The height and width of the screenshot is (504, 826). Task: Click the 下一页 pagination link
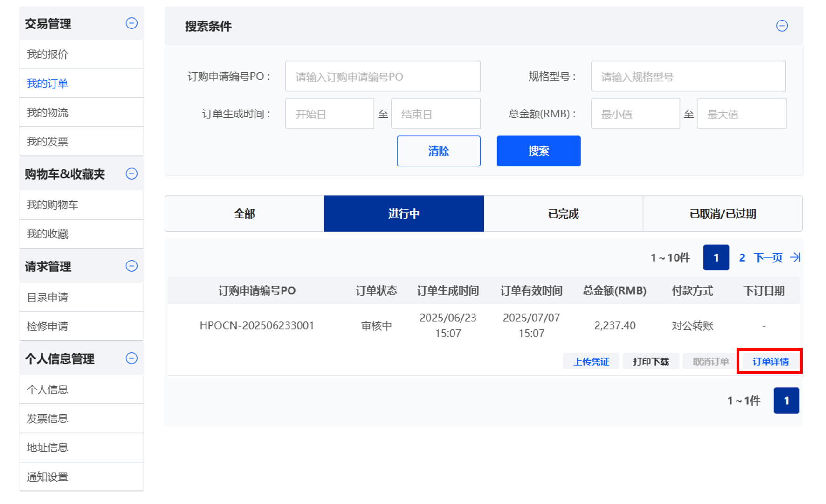click(768, 257)
